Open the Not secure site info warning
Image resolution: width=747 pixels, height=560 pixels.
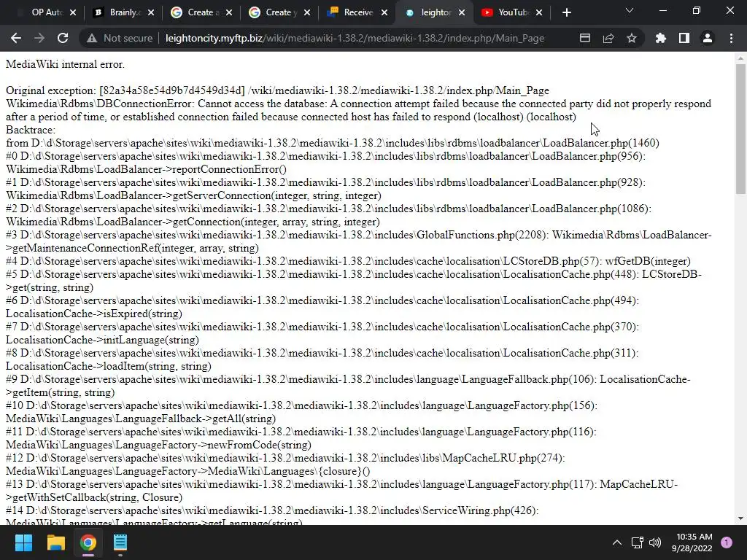[x=120, y=38]
